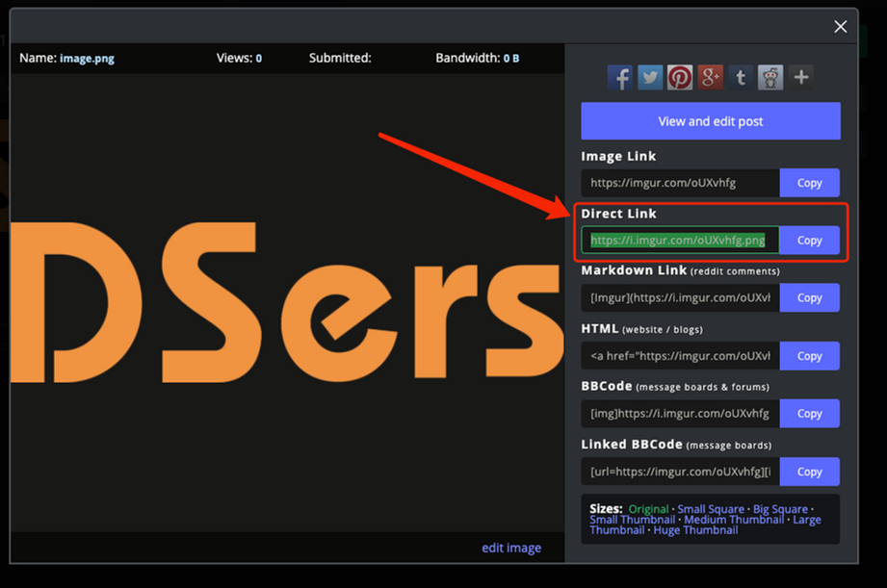The image size is (887, 588).
Task: Copy the Markdown Link
Action: click(x=810, y=298)
